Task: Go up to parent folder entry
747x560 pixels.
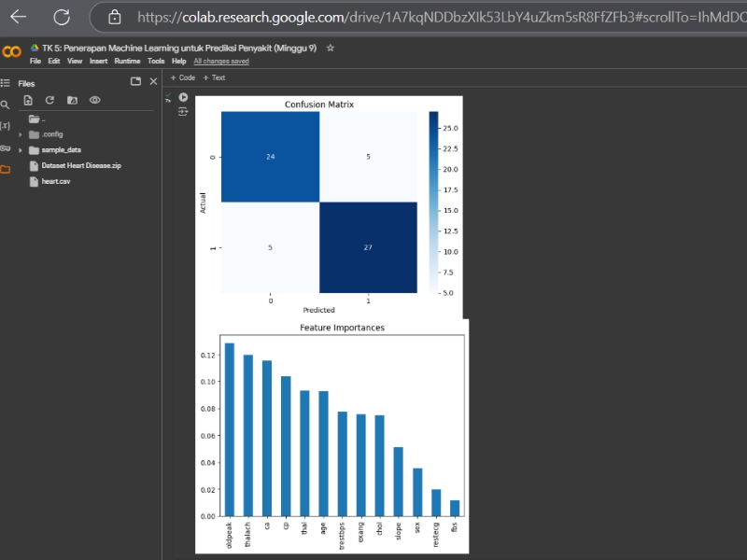Action: 37,119
